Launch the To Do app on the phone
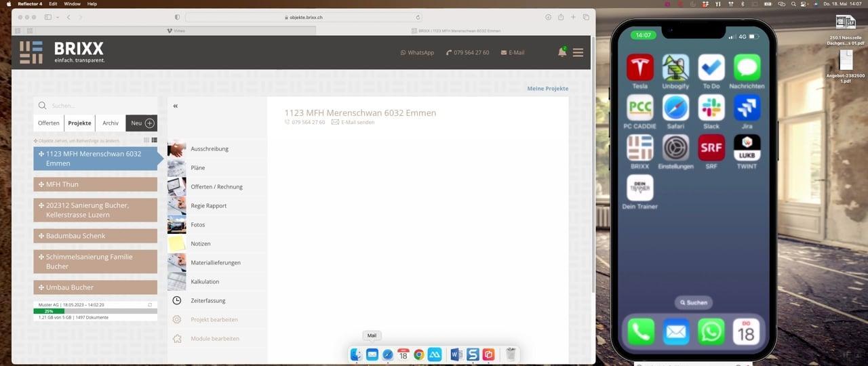Viewport: 868px width, 366px height. [x=711, y=68]
